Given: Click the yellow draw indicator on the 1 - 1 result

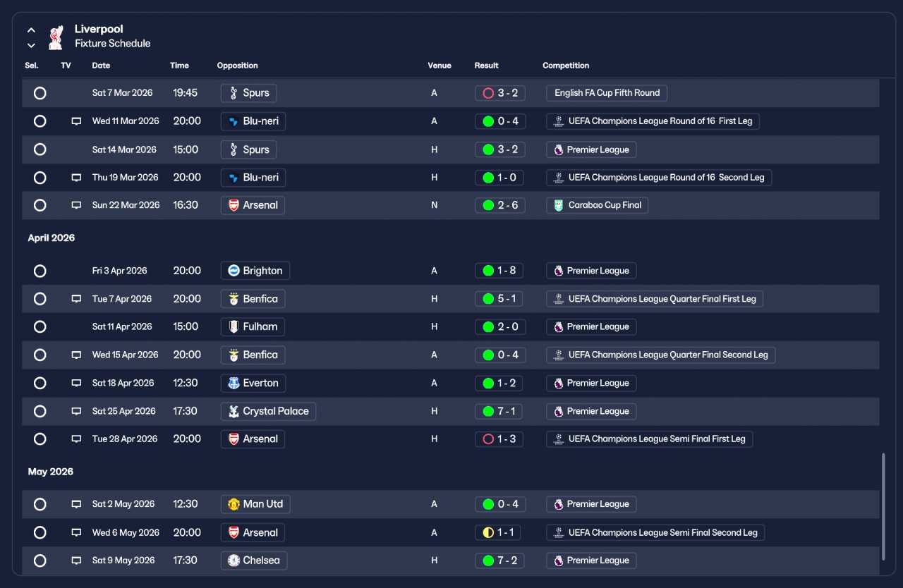Looking at the screenshot, I should pyautogui.click(x=488, y=532).
